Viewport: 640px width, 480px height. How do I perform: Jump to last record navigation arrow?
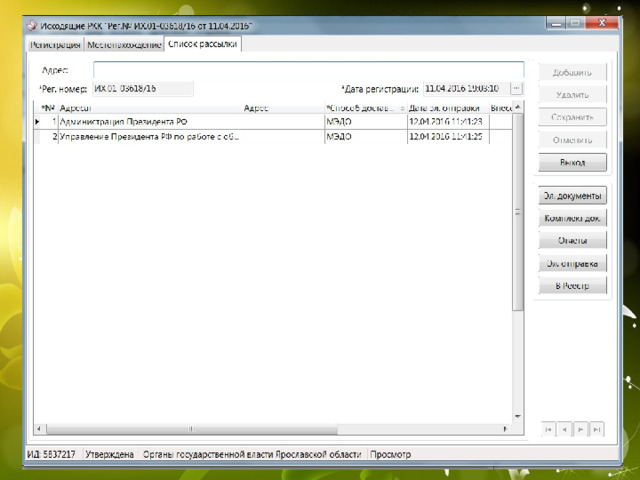click(597, 429)
